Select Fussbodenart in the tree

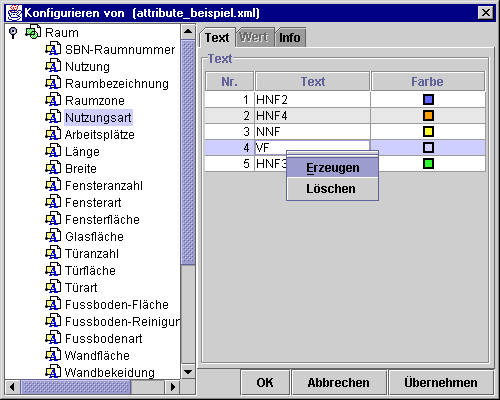click(x=103, y=338)
